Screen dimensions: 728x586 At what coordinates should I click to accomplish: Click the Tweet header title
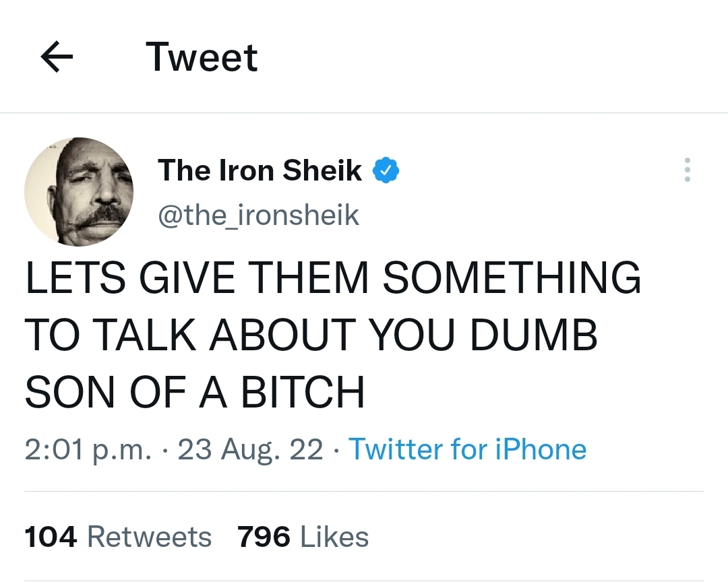(x=202, y=57)
